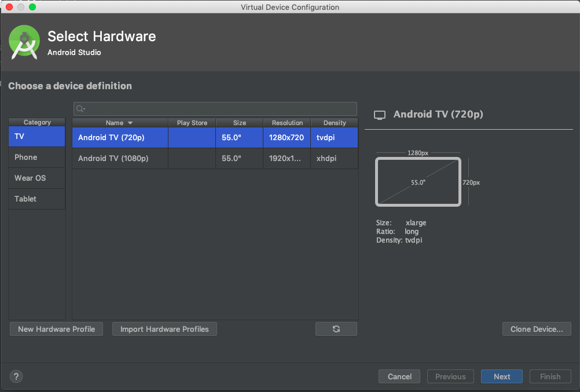Click the Play Store column header
Image resolution: width=580 pixels, height=392 pixels.
point(192,123)
